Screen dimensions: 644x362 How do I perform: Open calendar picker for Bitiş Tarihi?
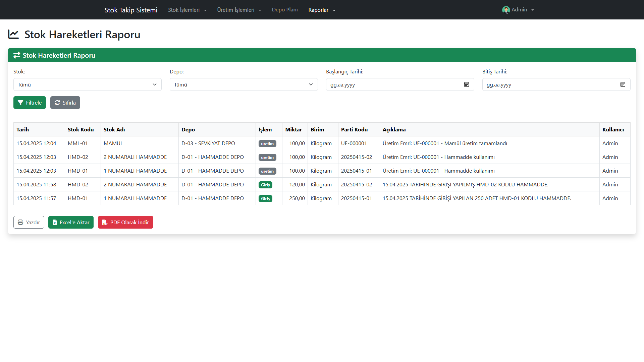click(623, 84)
